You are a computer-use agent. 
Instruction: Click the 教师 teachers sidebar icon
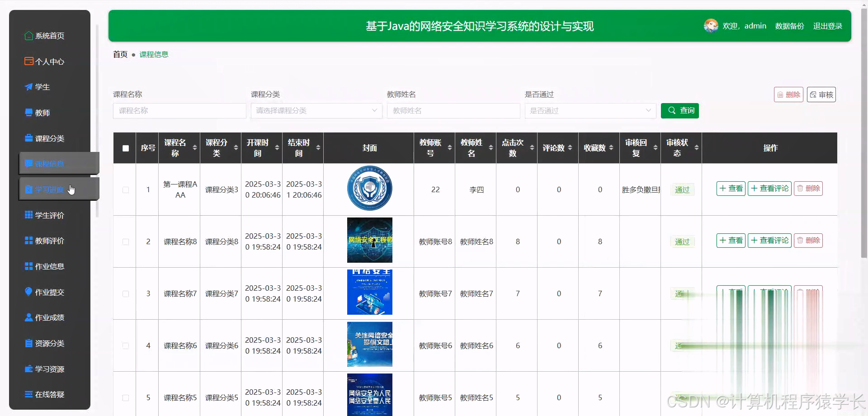pyautogui.click(x=28, y=113)
